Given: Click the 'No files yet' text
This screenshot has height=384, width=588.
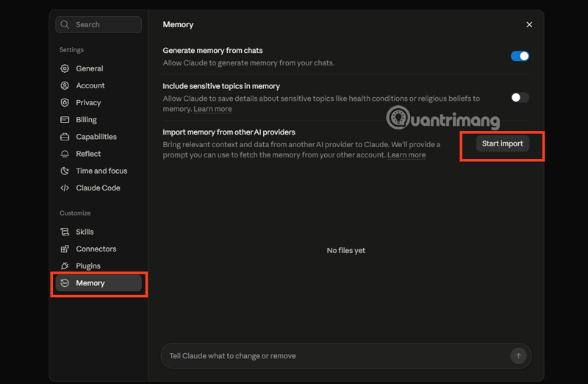Looking at the screenshot, I should tap(345, 250).
